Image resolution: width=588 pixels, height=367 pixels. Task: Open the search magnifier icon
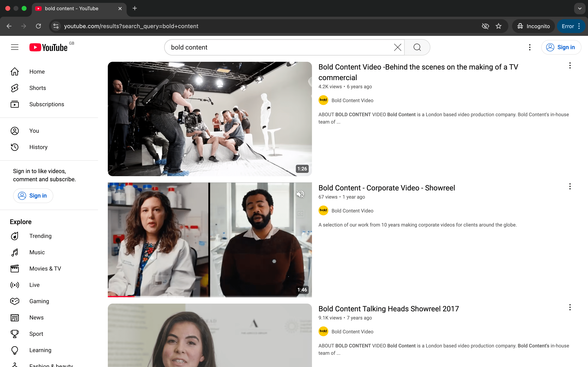click(x=417, y=47)
